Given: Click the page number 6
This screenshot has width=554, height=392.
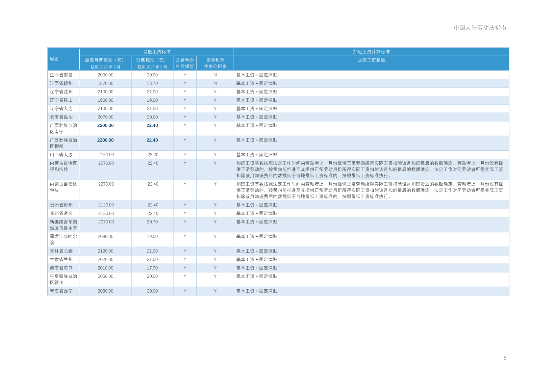Looking at the screenshot, I should point(505,358).
